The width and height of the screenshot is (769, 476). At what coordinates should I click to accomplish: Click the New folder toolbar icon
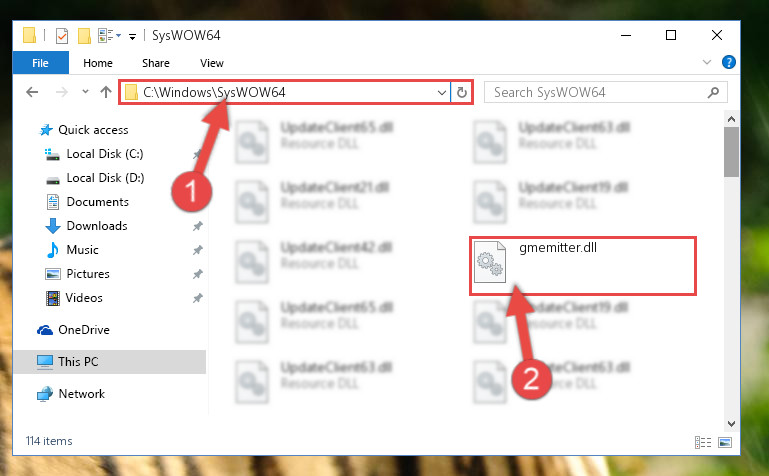(x=84, y=36)
